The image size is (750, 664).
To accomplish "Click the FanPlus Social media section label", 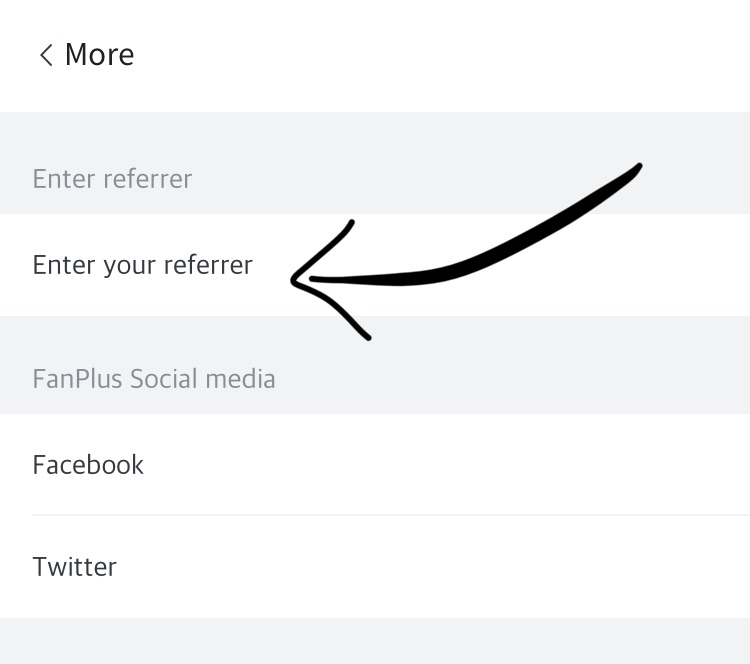I will coord(153,379).
